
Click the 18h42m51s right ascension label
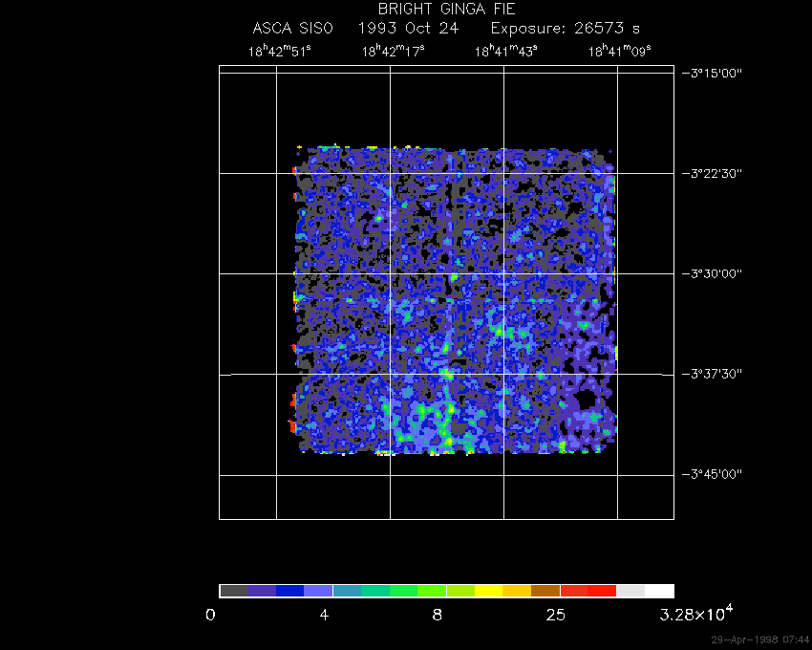click(279, 52)
